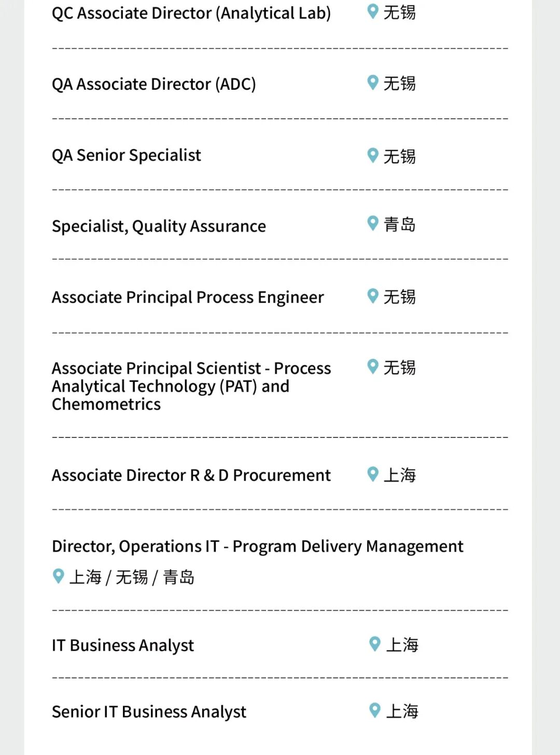View Associate Principal Process Engineer role

[188, 297]
